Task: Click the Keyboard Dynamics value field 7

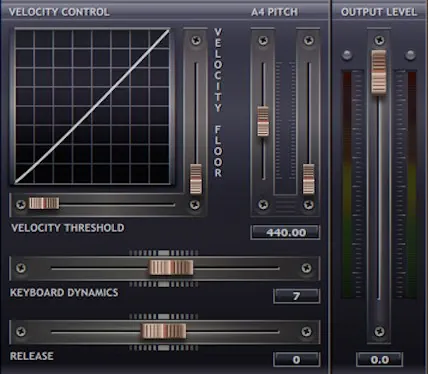Action: 296,296
